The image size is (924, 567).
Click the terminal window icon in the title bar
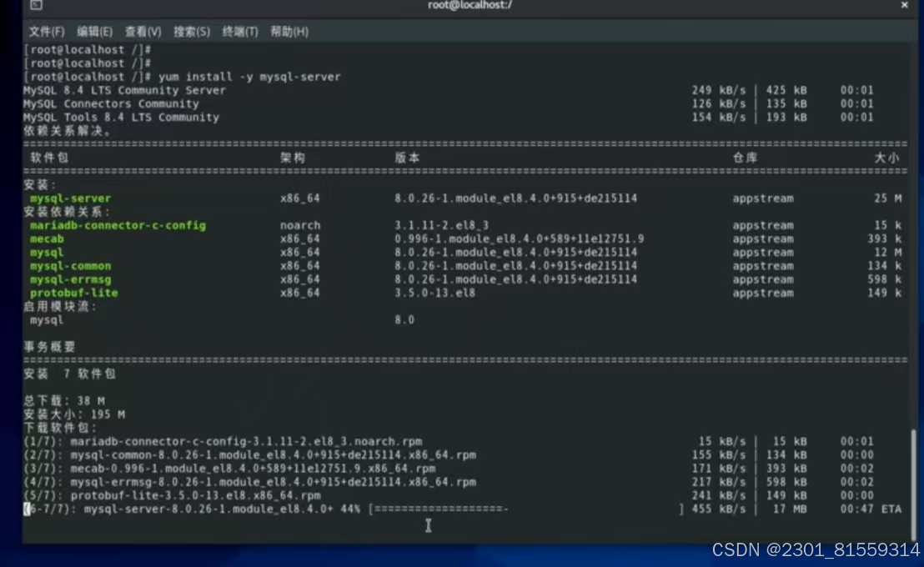(x=34, y=7)
